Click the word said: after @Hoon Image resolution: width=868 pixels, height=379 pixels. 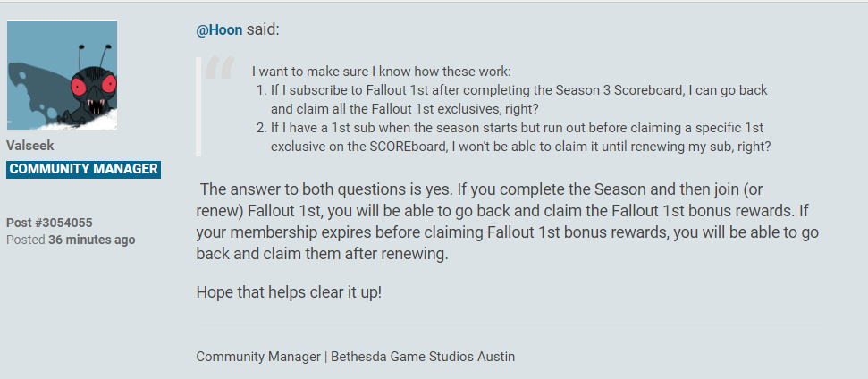point(264,29)
